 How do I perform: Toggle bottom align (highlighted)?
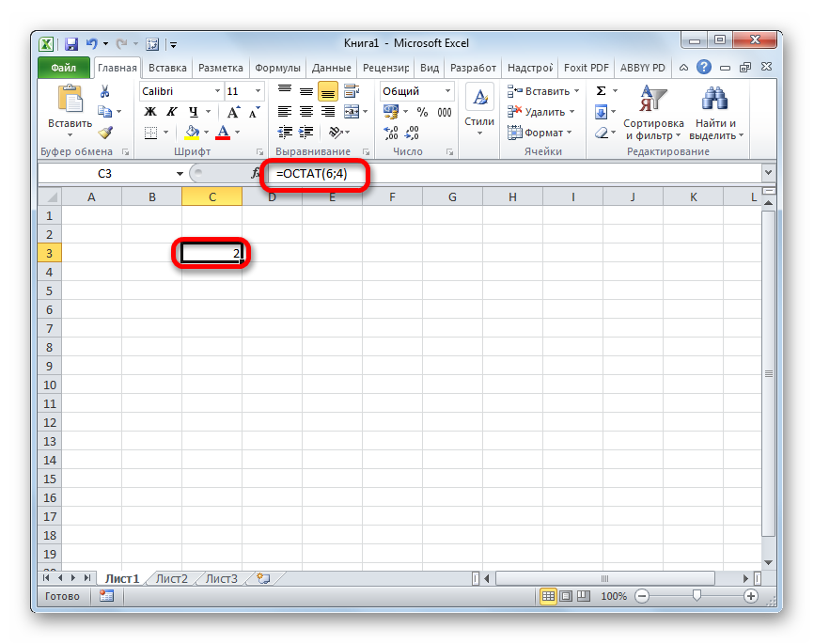point(328,92)
